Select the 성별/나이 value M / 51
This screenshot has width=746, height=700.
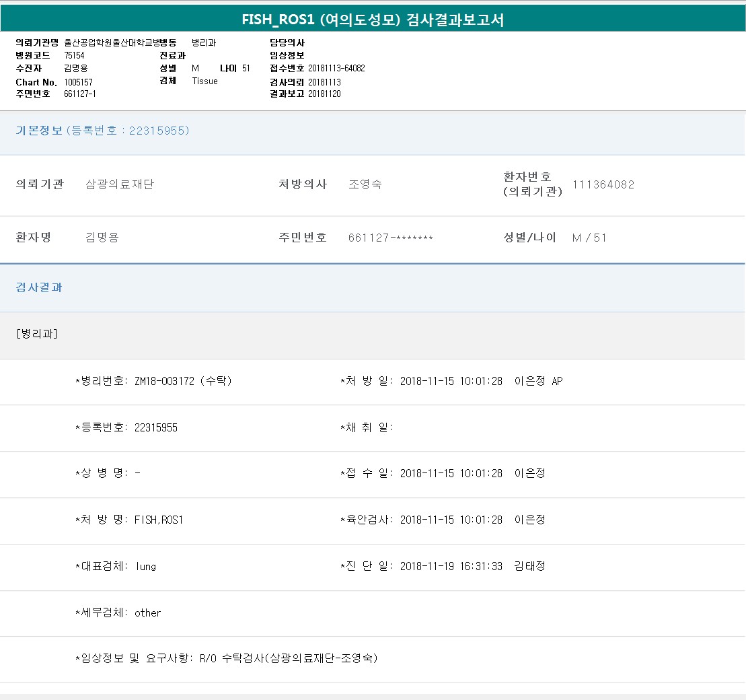(589, 238)
